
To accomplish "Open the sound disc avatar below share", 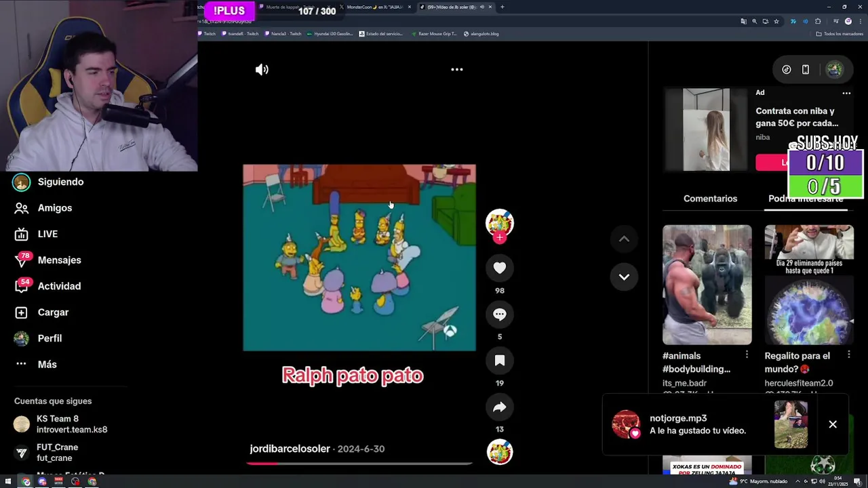I will pyautogui.click(x=500, y=452).
